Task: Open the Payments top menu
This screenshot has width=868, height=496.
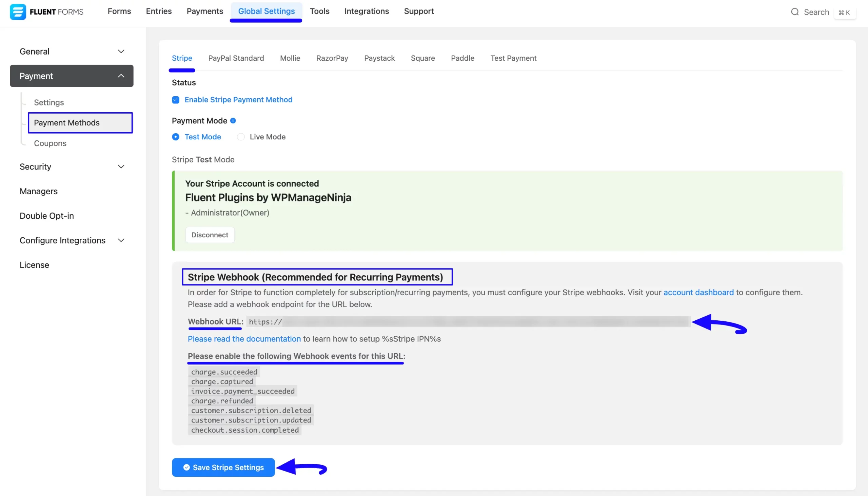Action: pos(205,11)
